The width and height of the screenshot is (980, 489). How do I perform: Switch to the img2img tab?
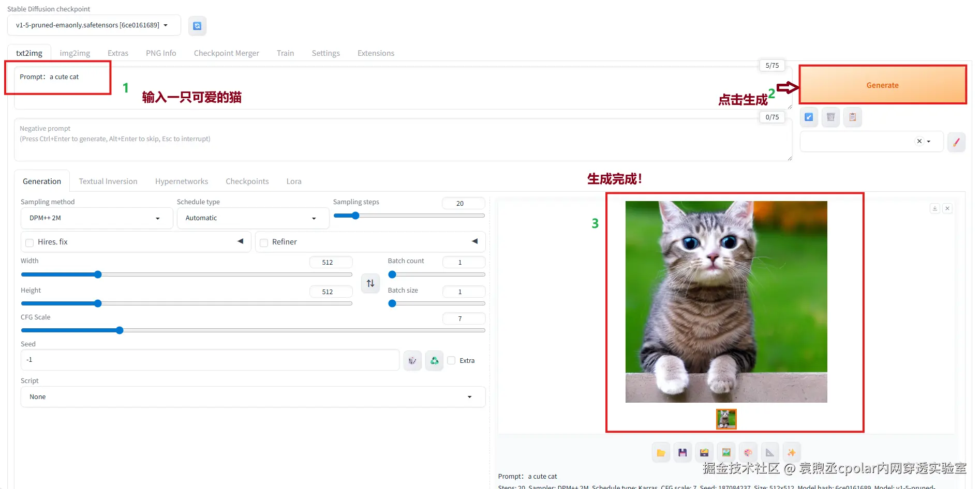click(x=75, y=53)
